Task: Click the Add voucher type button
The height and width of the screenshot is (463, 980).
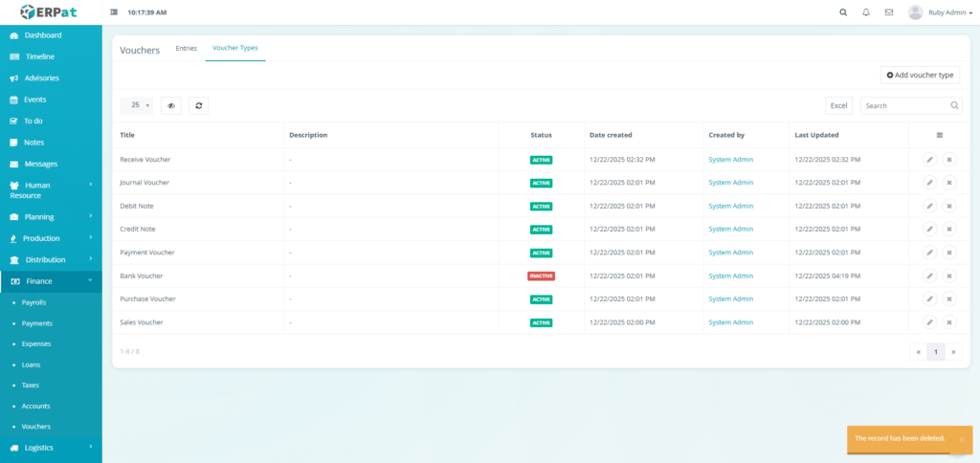Action: [920, 75]
